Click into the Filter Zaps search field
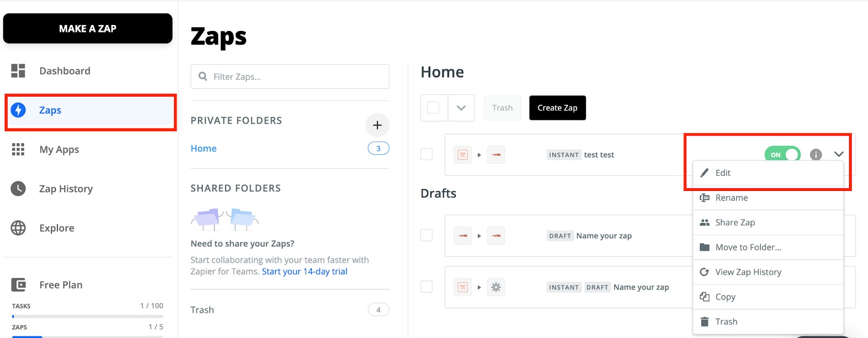 click(x=290, y=76)
